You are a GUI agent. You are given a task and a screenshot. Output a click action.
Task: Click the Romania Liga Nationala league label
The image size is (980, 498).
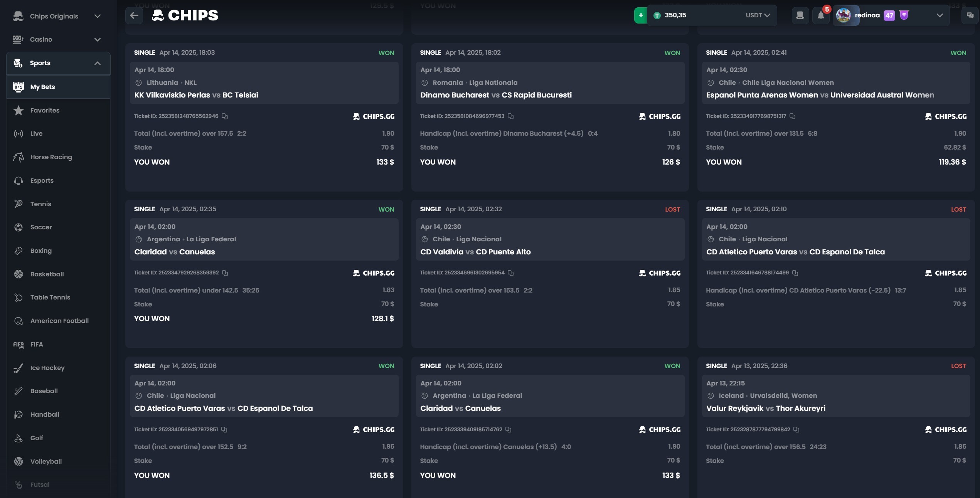(475, 82)
